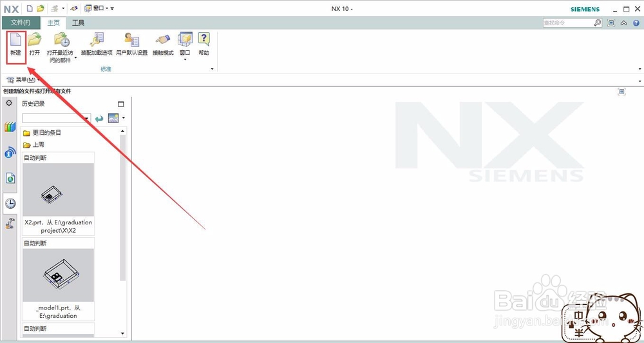Click the 打开 (Open) ribbon button
Screen dimensions: 644x343
click(x=35, y=44)
